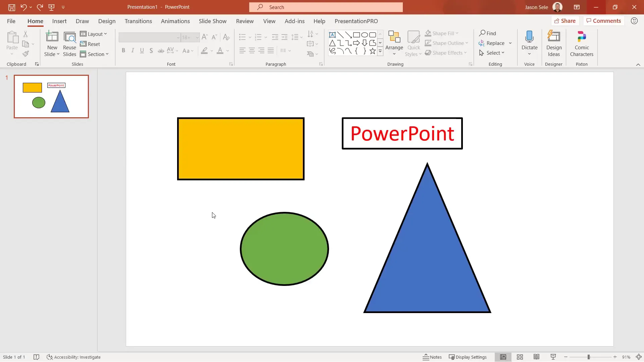The height and width of the screenshot is (362, 644).
Task: Click the Paste button
Action: coord(12,41)
